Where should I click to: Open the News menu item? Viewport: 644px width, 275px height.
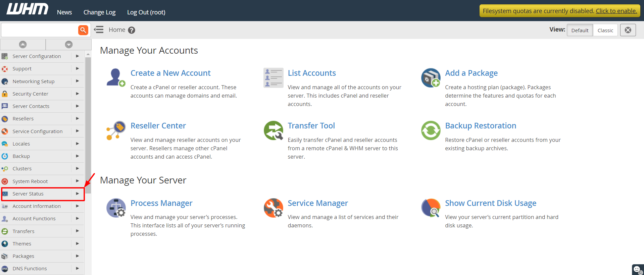(64, 12)
